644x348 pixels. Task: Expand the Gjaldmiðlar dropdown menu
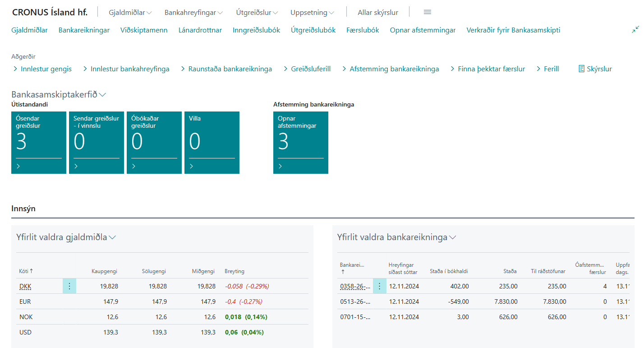[x=130, y=13]
